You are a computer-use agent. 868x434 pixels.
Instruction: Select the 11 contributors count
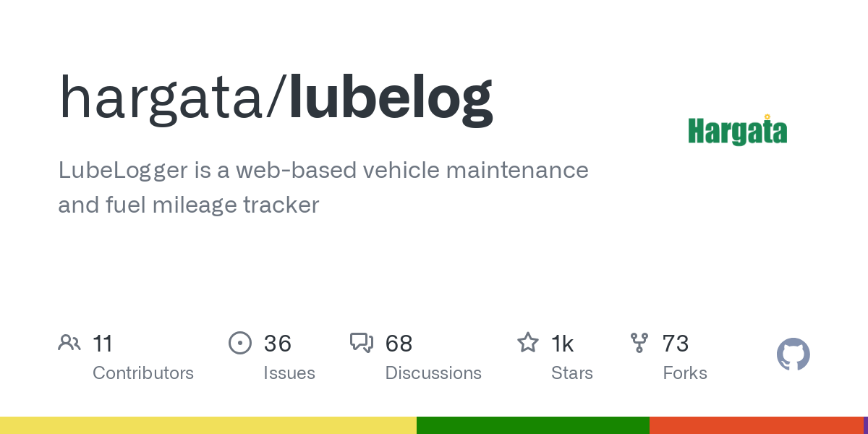pyautogui.click(x=103, y=344)
